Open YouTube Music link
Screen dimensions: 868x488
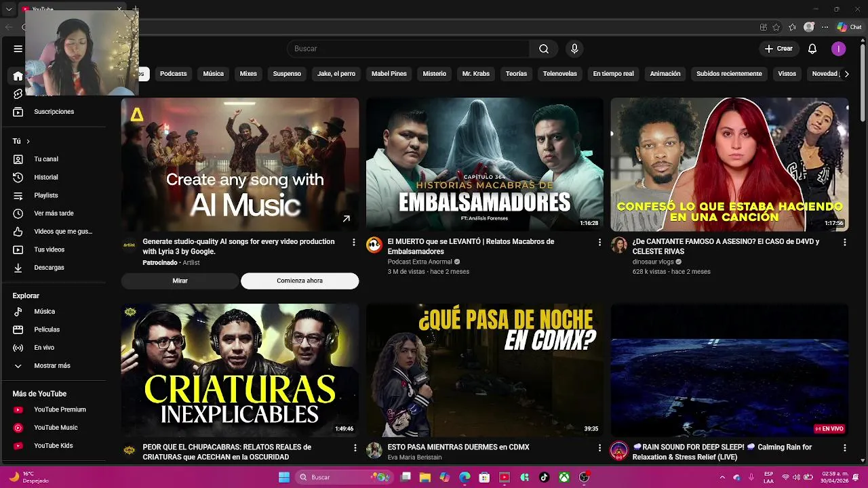coord(54,428)
